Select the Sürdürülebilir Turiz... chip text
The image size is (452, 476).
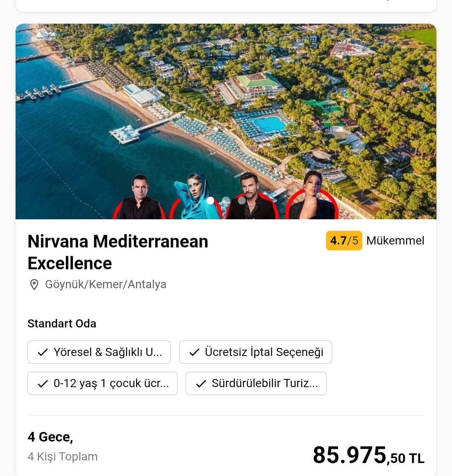265,383
